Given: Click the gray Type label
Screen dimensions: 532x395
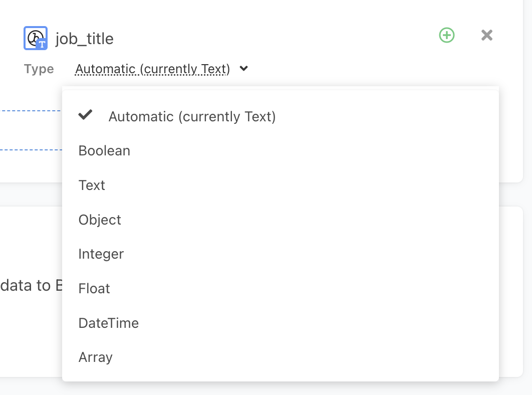Looking at the screenshot, I should (x=39, y=69).
